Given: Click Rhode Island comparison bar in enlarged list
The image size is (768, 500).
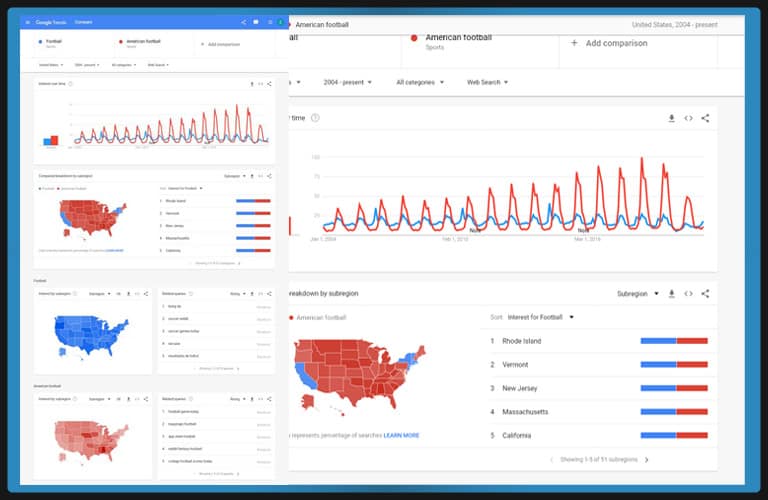Looking at the screenshot, I should 674,341.
